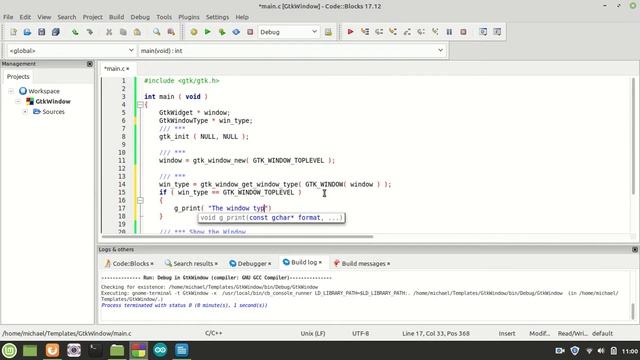Switch to the Code::Blocks log tab
Screen dimensions: 640x360
(129, 264)
